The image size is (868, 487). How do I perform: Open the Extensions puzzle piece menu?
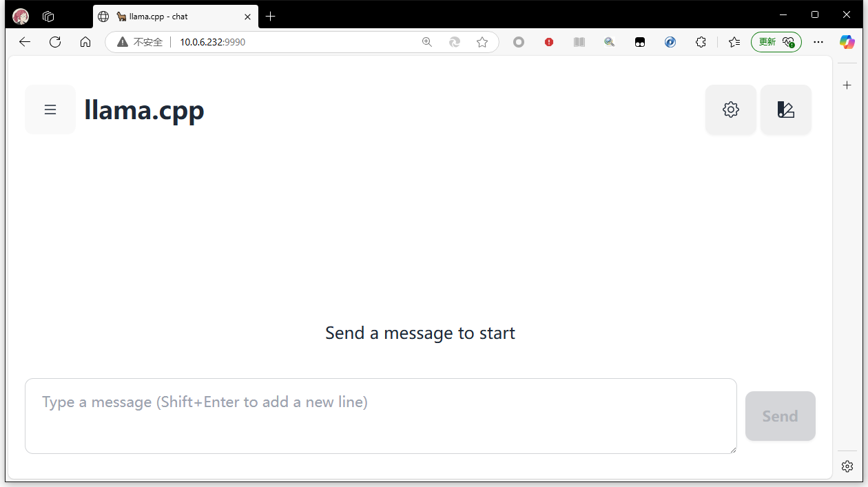click(x=701, y=42)
